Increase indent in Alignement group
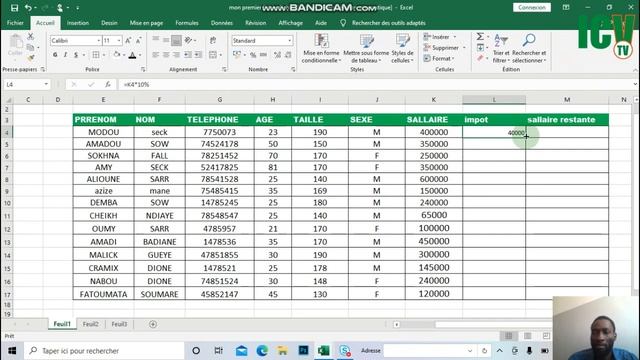Image resolution: width=640 pixels, height=360 pixels. [x=198, y=55]
